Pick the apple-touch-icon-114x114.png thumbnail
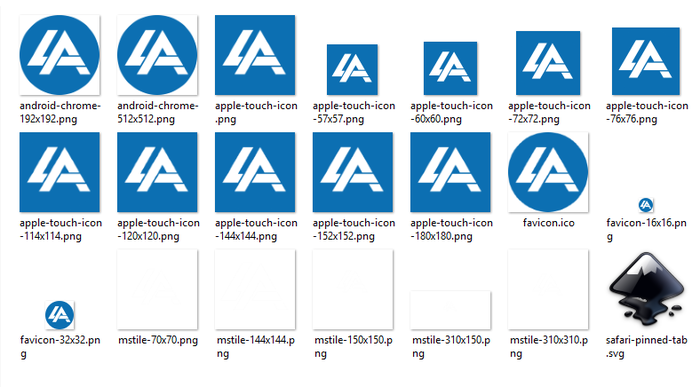Image resolution: width=700 pixels, height=387 pixels. pyautogui.click(x=59, y=172)
